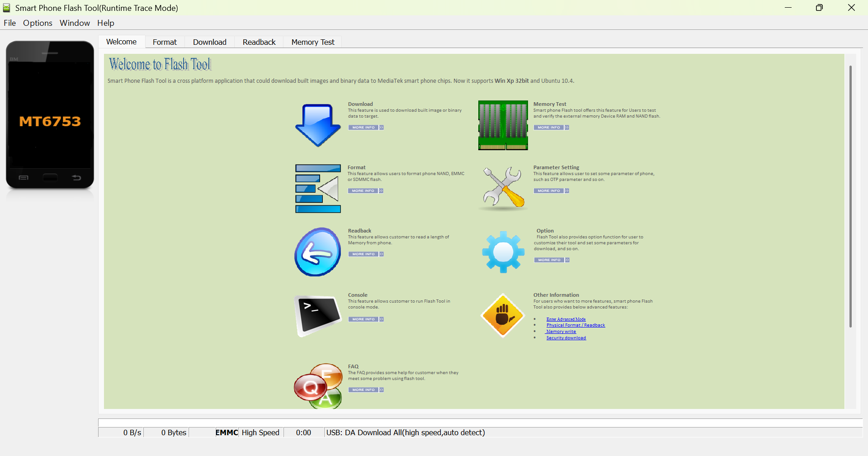Screen dimensions: 868x456
Task: Click the arrow next to Option MORE INFO
Action: click(x=567, y=260)
